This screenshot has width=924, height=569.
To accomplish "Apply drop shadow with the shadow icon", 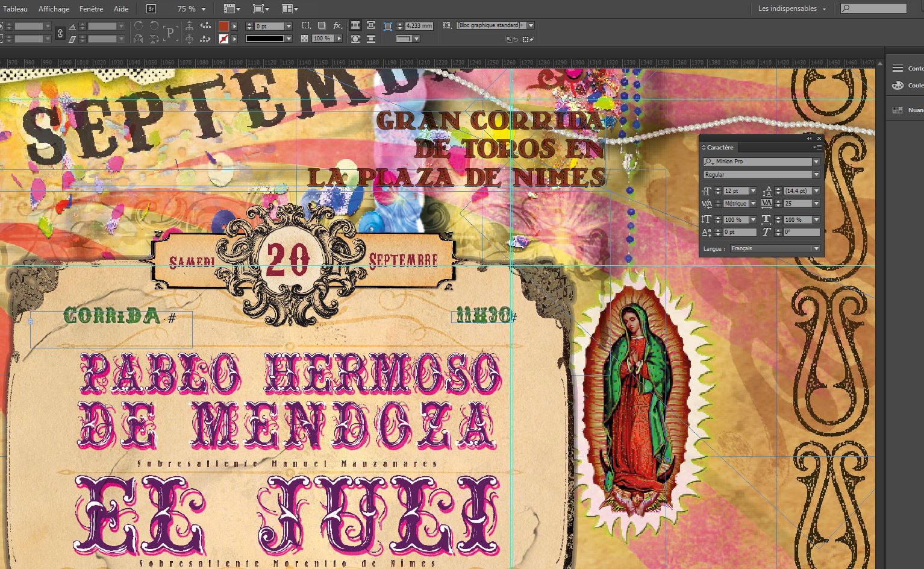I will 322,26.
